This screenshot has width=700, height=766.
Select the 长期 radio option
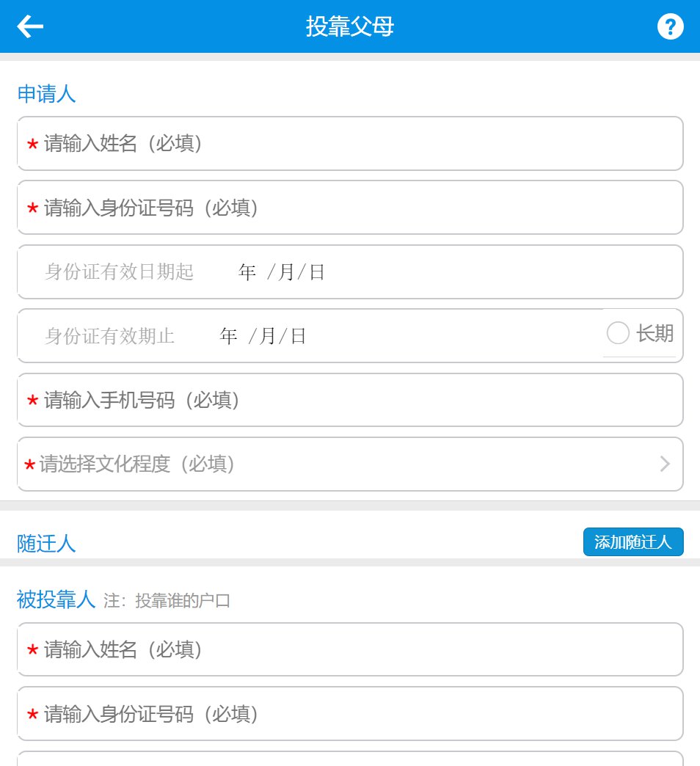[619, 334]
